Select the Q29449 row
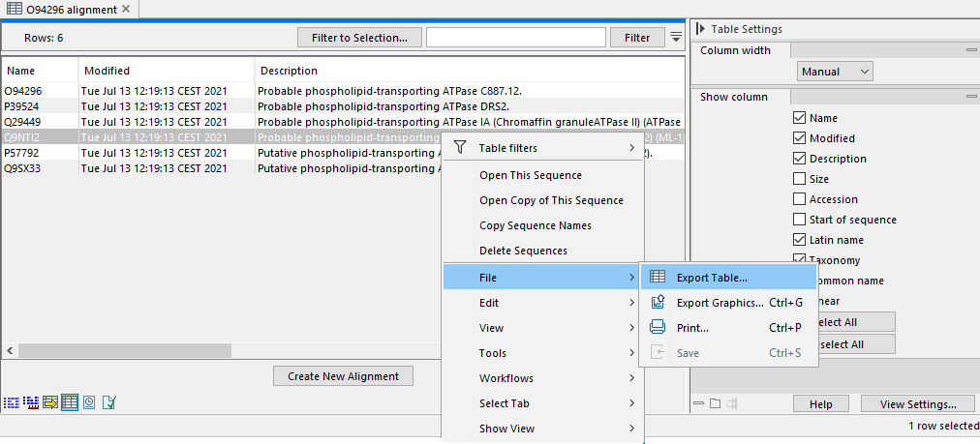 (x=343, y=122)
